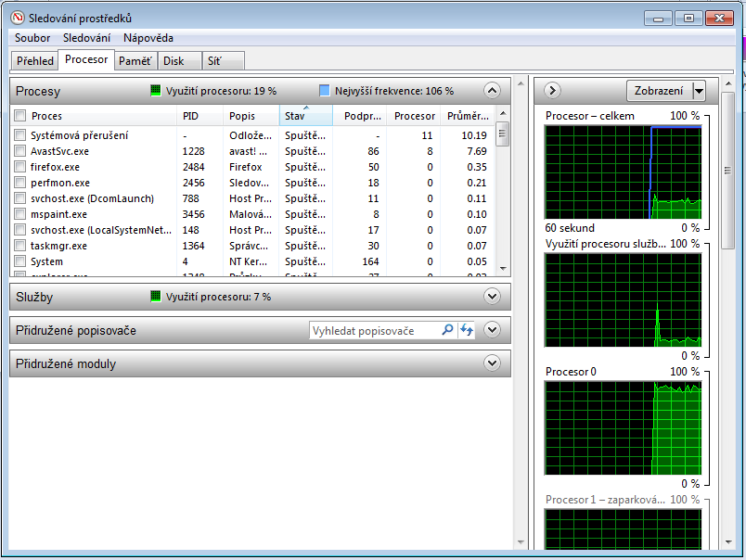Sort by the PID column header
The image size is (746, 560).
[x=199, y=116]
